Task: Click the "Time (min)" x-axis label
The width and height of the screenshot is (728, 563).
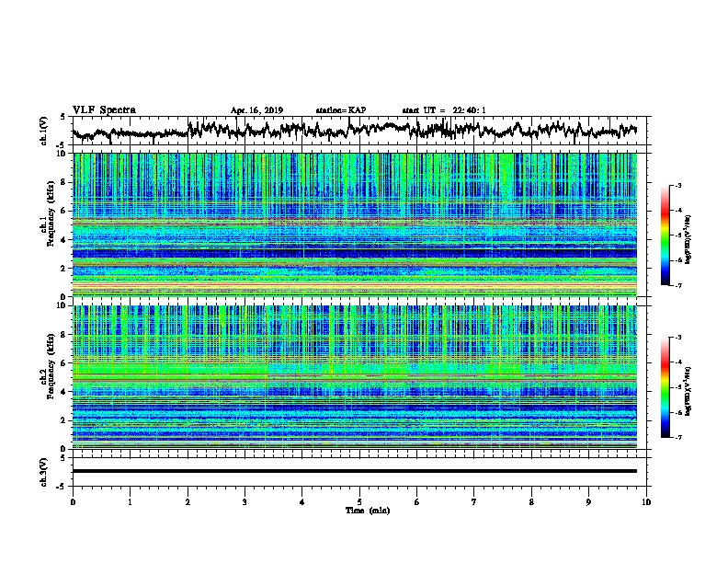Action: tap(368, 511)
